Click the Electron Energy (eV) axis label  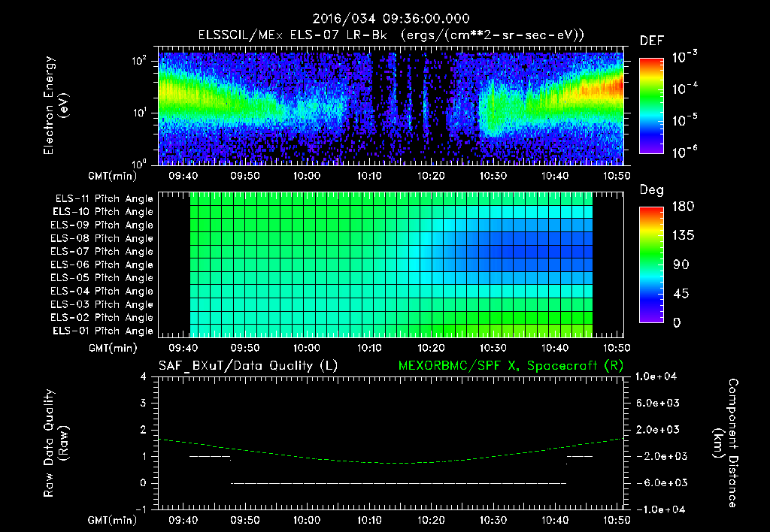56,105
